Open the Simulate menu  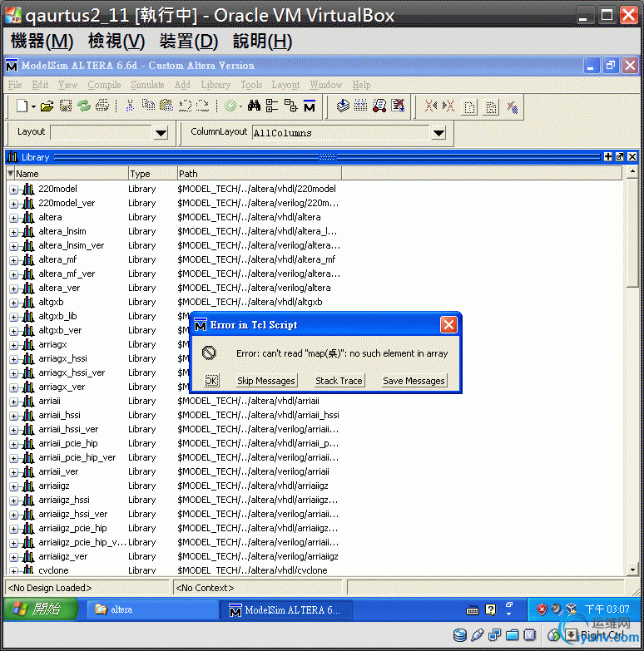pyautogui.click(x=147, y=85)
